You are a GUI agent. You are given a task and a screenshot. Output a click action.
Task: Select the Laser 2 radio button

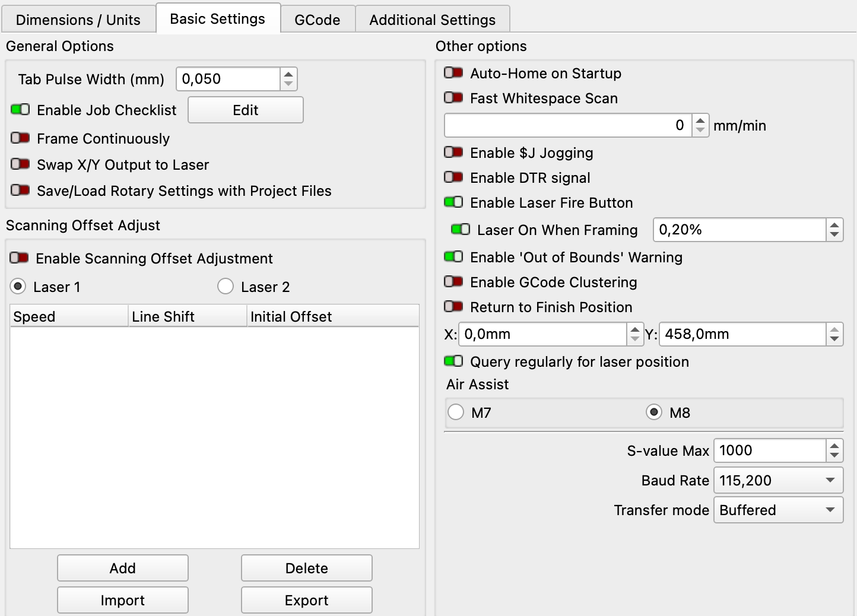[x=226, y=286]
